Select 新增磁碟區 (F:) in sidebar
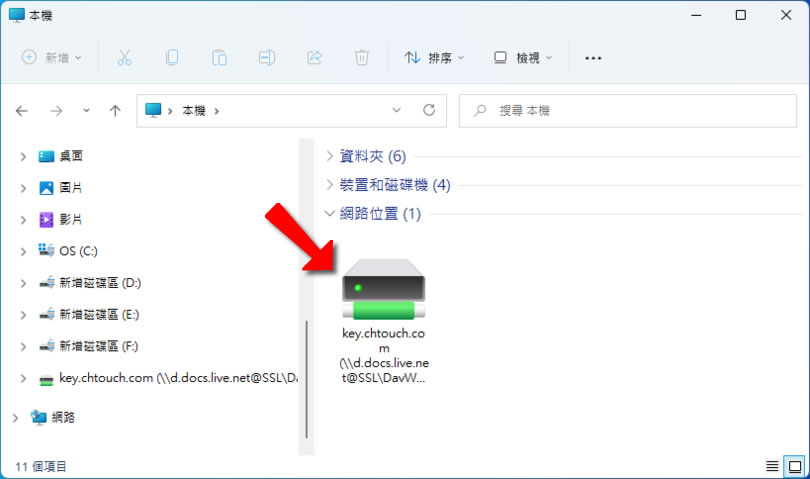Image resolution: width=810 pixels, height=479 pixels. (x=88, y=346)
